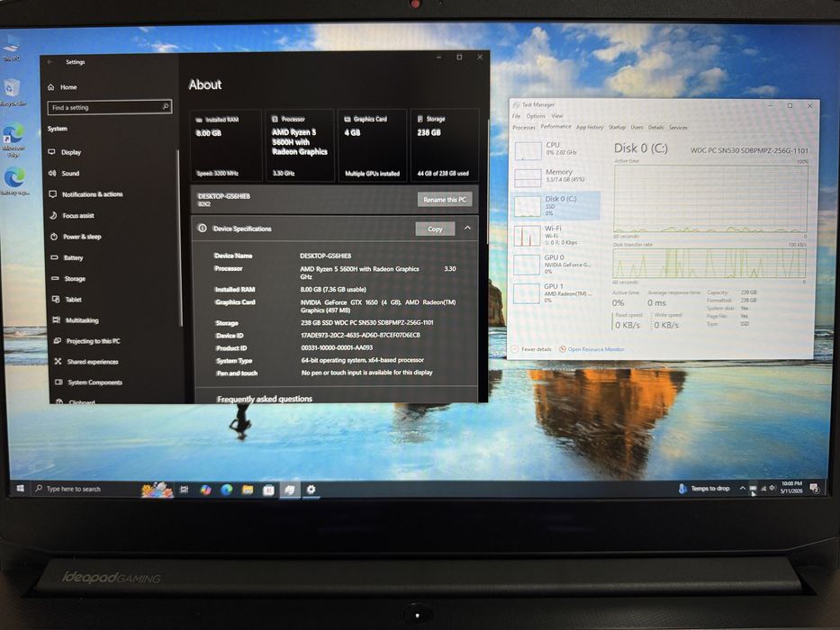The width and height of the screenshot is (840, 630).
Task: Switch to App history tab
Action: point(590,128)
